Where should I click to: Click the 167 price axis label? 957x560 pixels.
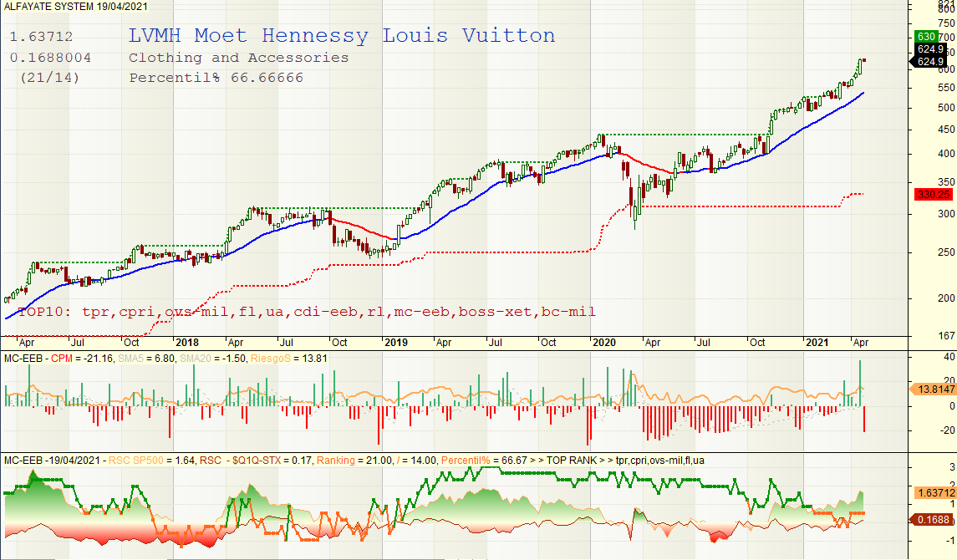(x=947, y=336)
